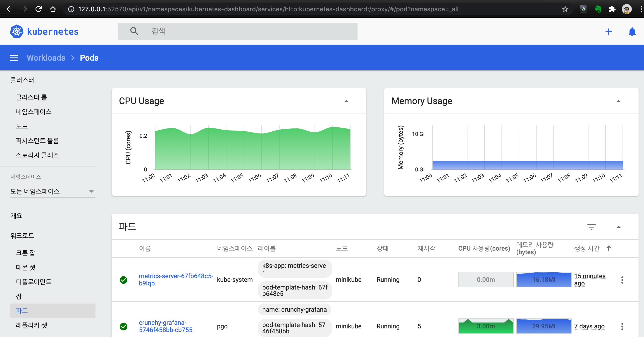Open actions menu for crunchy-grafana pod

click(622, 326)
